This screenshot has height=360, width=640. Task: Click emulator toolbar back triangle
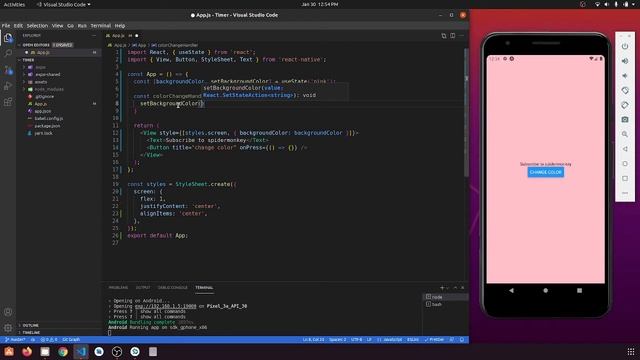pos(625,149)
